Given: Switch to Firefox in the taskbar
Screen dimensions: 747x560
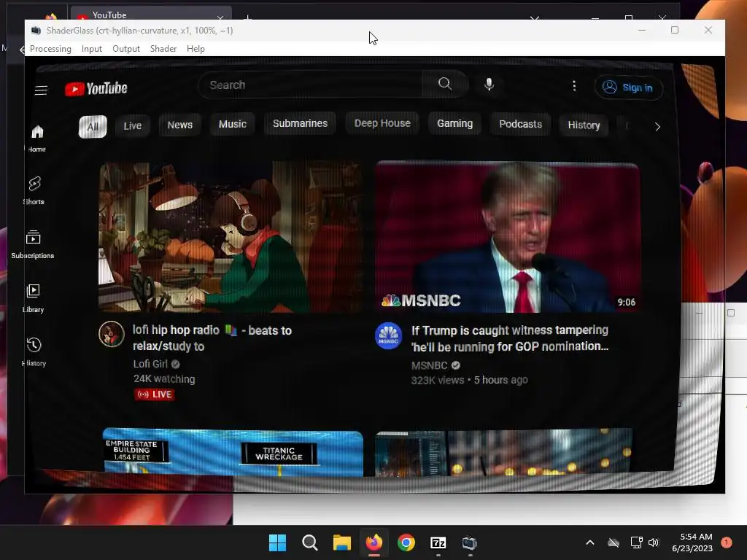Looking at the screenshot, I should [374, 542].
